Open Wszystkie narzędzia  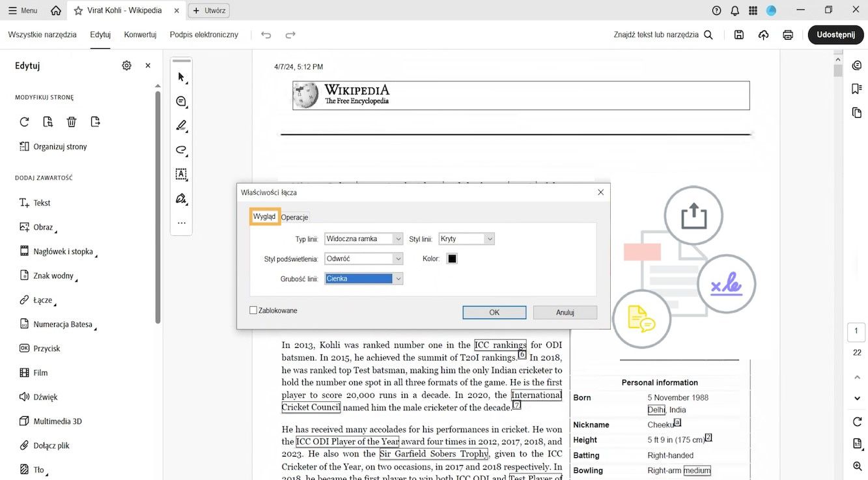(x=42, y=35)
